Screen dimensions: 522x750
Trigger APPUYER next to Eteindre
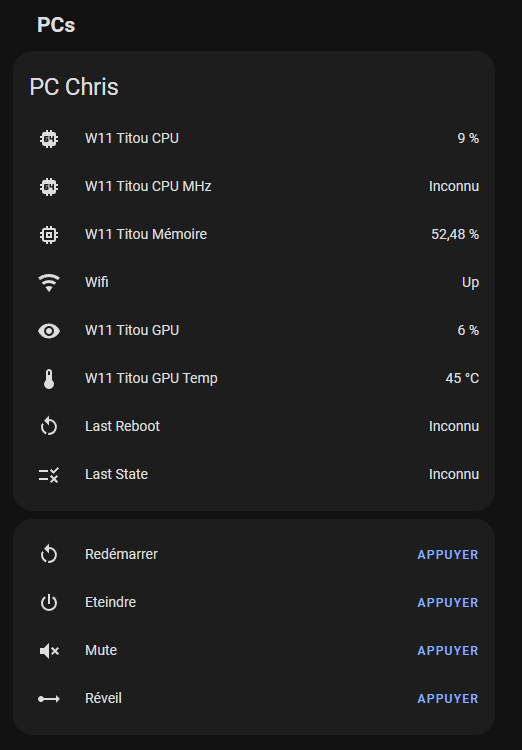pyautogui.click(x=448, y=603)
